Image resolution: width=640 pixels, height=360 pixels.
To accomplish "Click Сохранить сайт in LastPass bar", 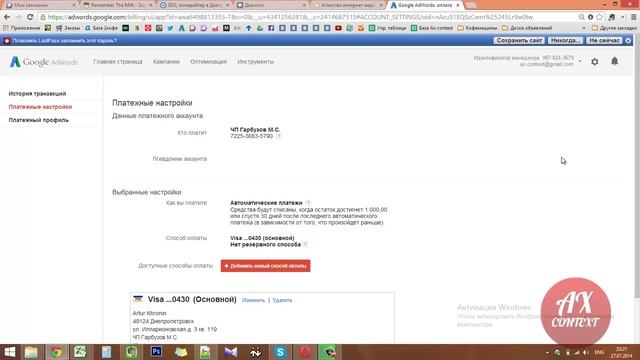I will pyautogui.click(x=519, y=40).
